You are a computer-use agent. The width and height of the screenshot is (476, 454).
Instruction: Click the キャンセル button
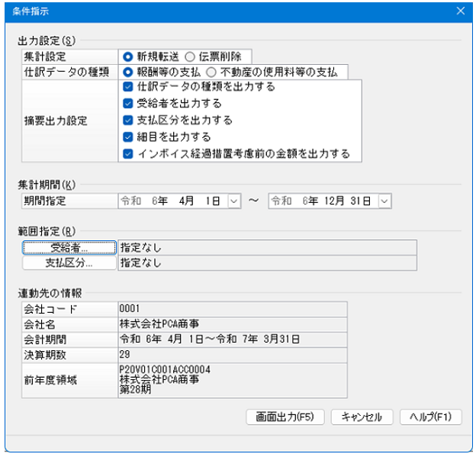[362, 417]
